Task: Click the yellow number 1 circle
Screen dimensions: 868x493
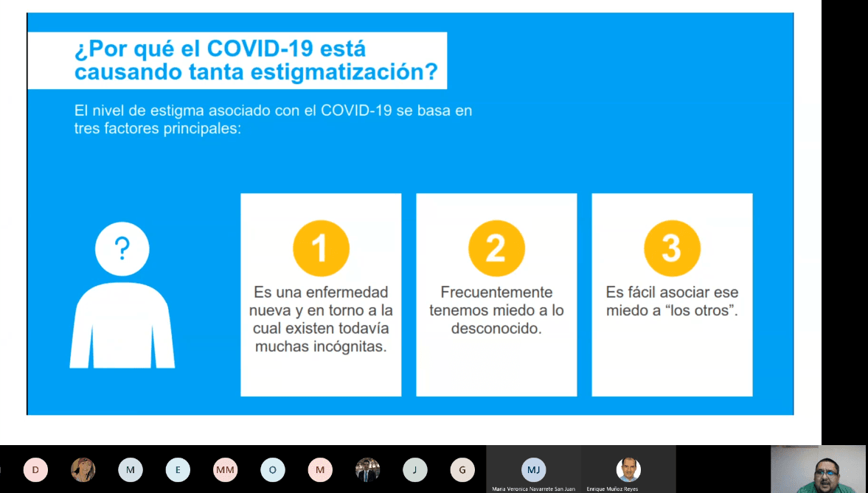Action: point(321,248)
